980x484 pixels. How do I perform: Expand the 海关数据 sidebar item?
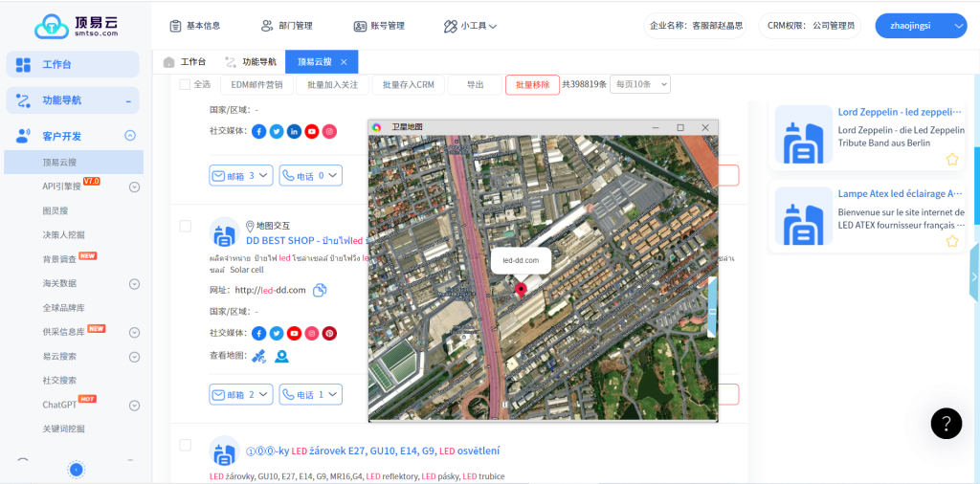click(x=134, y=283)
